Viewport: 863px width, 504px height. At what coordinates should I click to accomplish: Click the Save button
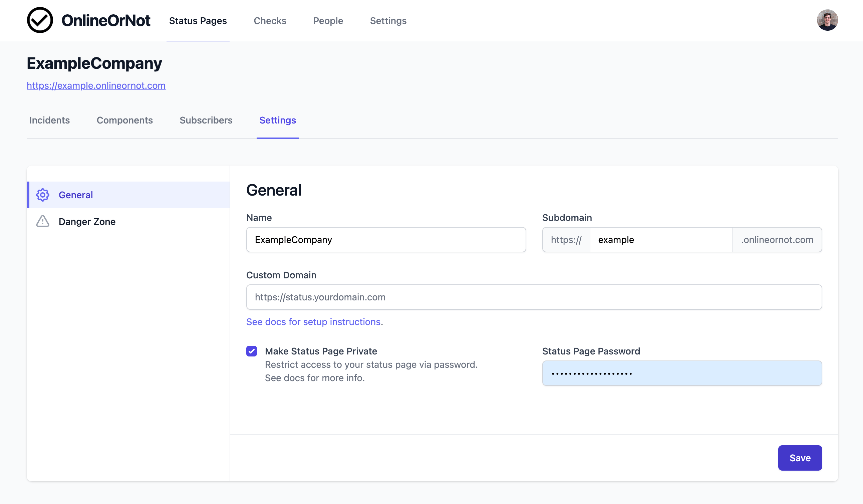pyautogui.click(x=800, y=458)
